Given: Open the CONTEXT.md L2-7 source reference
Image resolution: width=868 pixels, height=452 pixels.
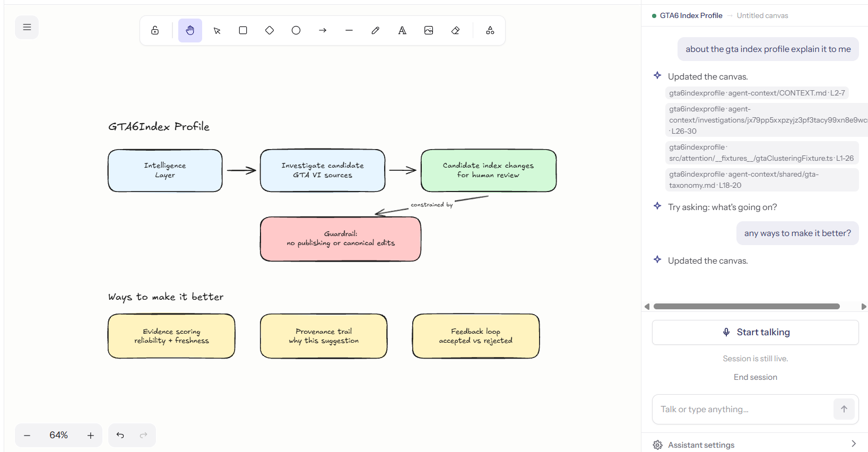Looking at the screenshot, I should pyautogui.click(x=757, y=93).
